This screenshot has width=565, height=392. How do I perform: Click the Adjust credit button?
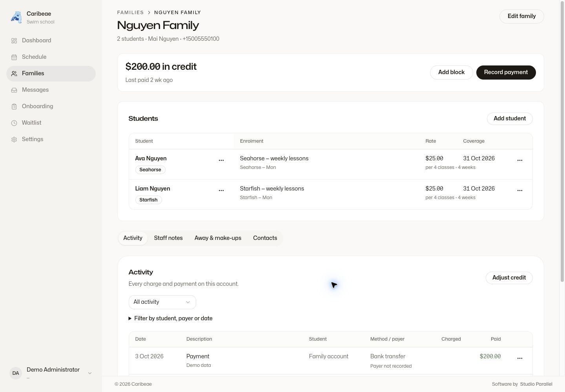click(509, 278)
